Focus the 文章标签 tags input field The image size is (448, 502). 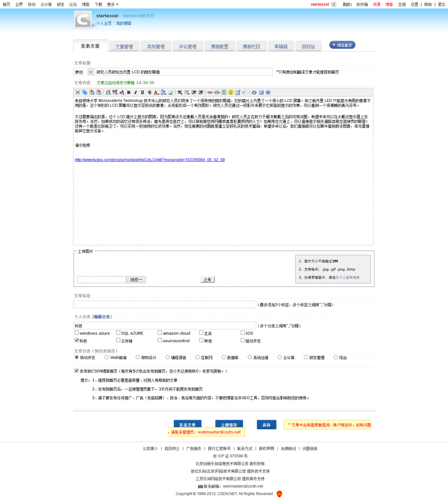(x=165, y=304)
